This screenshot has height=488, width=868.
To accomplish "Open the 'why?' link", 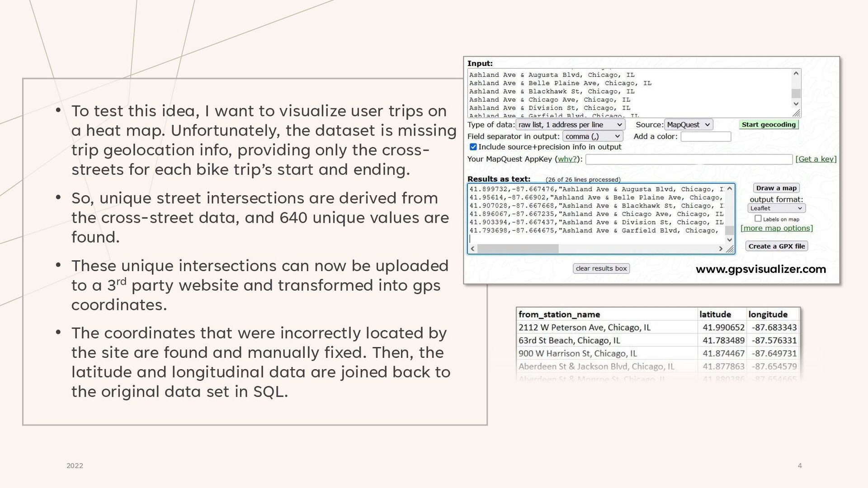I will click(567, 159).
